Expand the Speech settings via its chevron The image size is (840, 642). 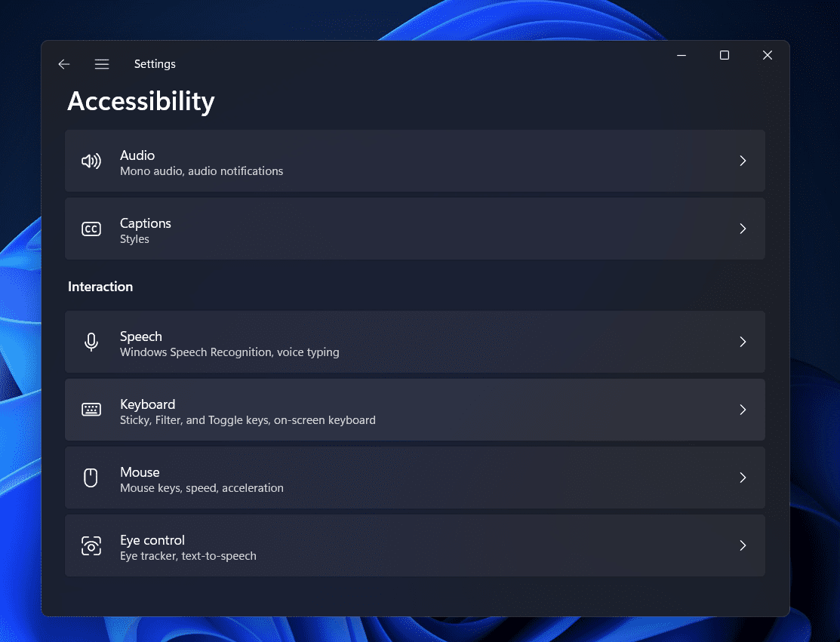[x=743, y=342]
